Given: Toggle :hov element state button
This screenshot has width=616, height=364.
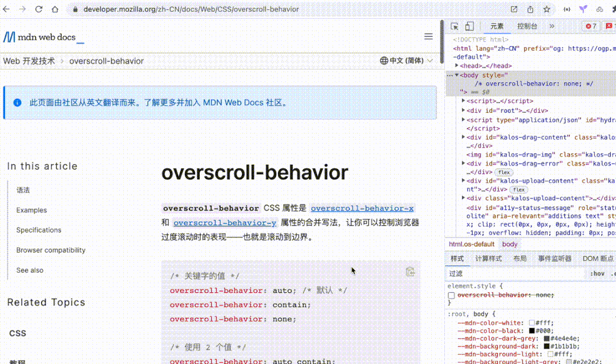Looking at the screenshot, I should pos(598,274).
